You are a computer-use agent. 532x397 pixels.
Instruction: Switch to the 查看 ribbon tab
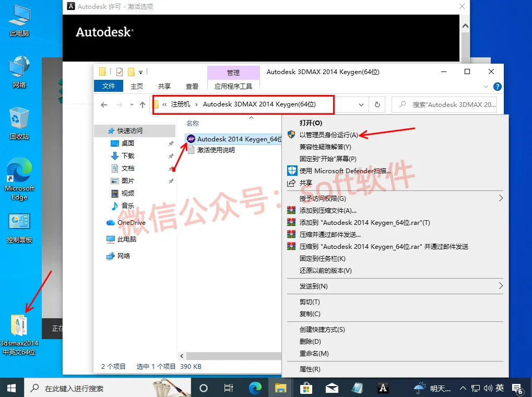[x=192, y=86]
